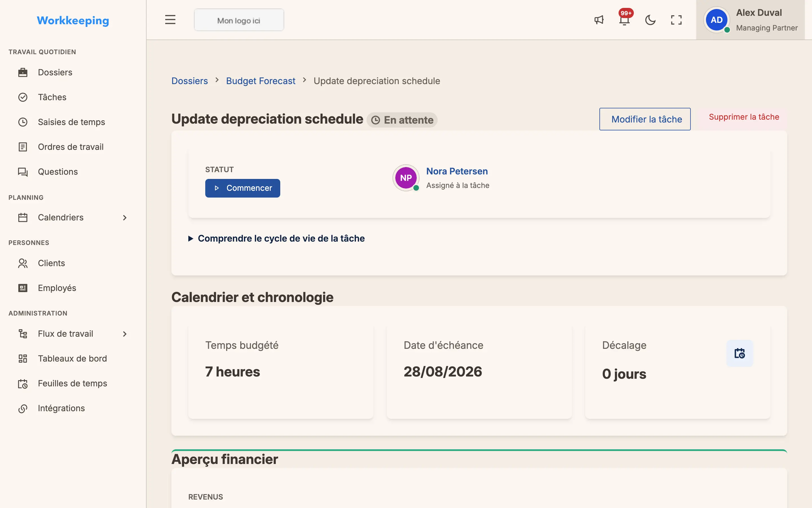This screenshot has width=812, height=508.
Task: Go to Saisies de temps menu item
Action: 73,122
